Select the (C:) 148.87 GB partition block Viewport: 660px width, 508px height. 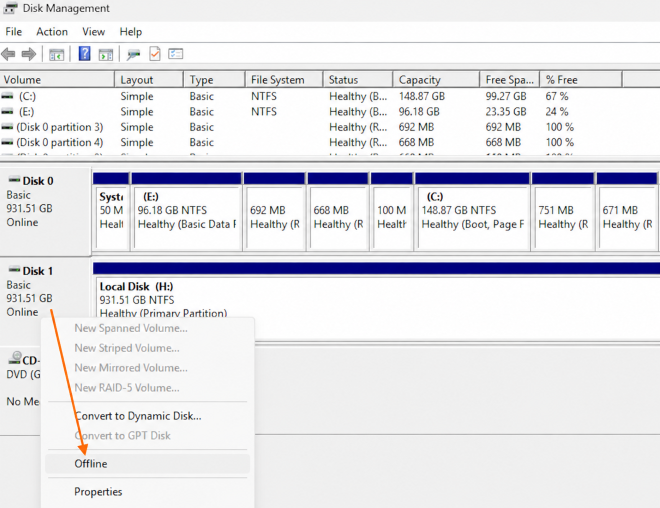[472, 212]
